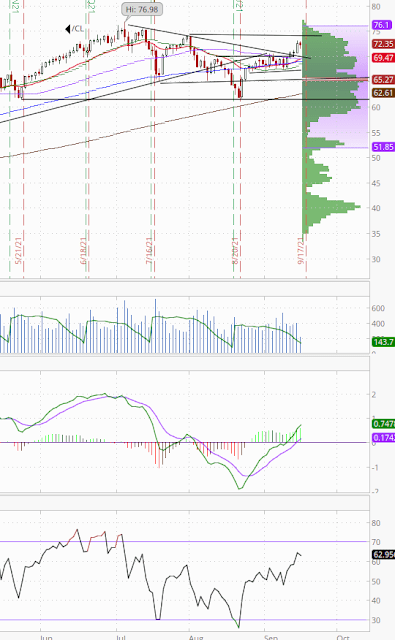Click the Oct month label on time axis

(x=343, y=637)
